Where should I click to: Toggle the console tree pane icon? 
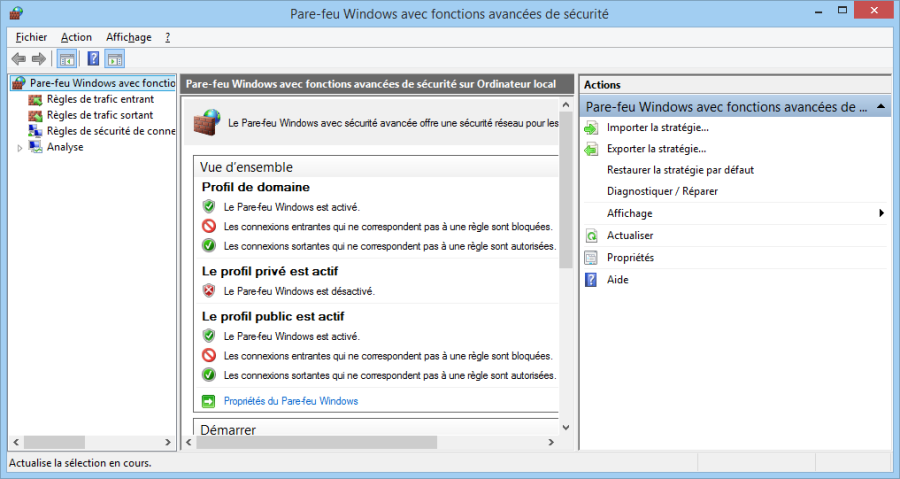point(67,59)
